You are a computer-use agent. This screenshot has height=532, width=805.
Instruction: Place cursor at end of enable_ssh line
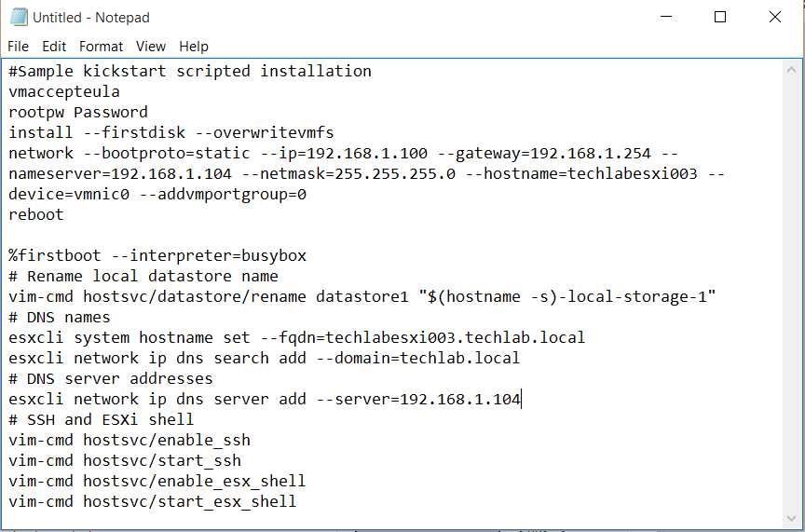tap(251, 440)
